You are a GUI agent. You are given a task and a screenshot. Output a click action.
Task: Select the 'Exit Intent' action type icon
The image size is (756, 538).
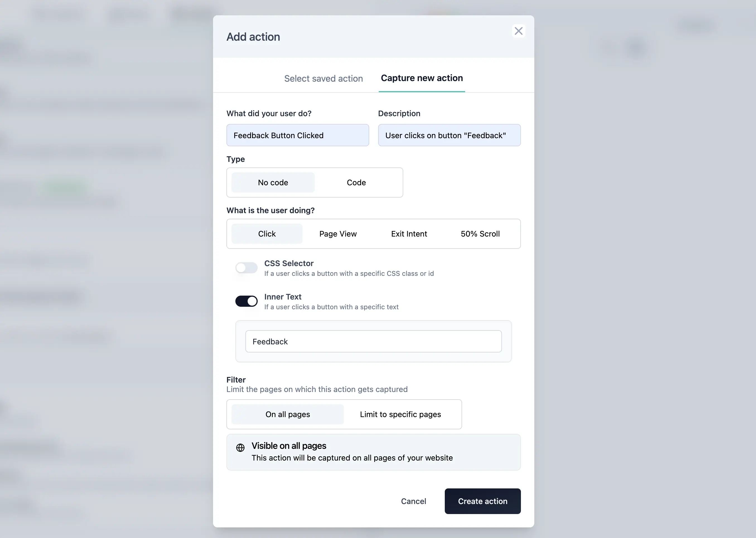pyautogui.click(x=409, y=233)
